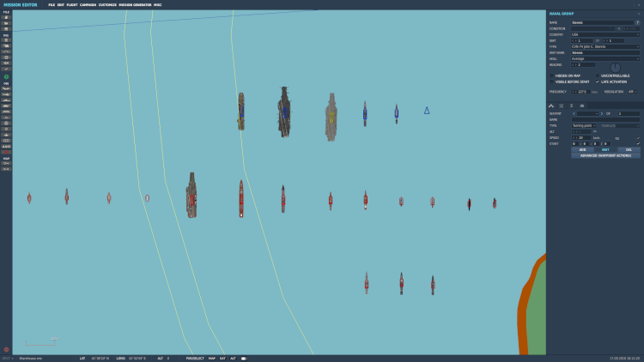The width and height of the screenshot is (644, 362).
Task: Click the new mission icon under FILE
Action: (x=6, y=17)
